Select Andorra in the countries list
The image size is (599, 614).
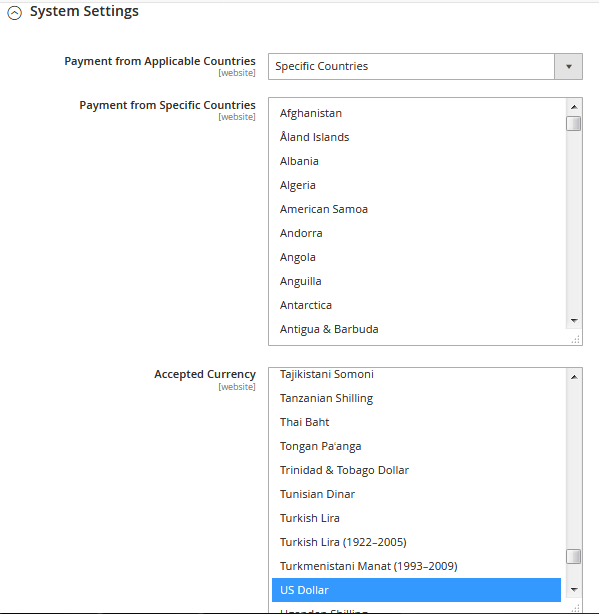[417, 233]
